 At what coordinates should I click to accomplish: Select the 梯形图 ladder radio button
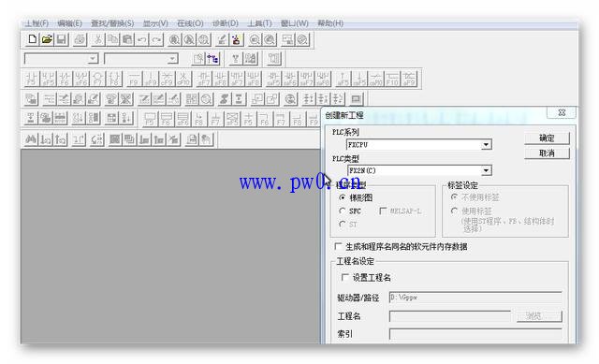click(x=343, y=197)
